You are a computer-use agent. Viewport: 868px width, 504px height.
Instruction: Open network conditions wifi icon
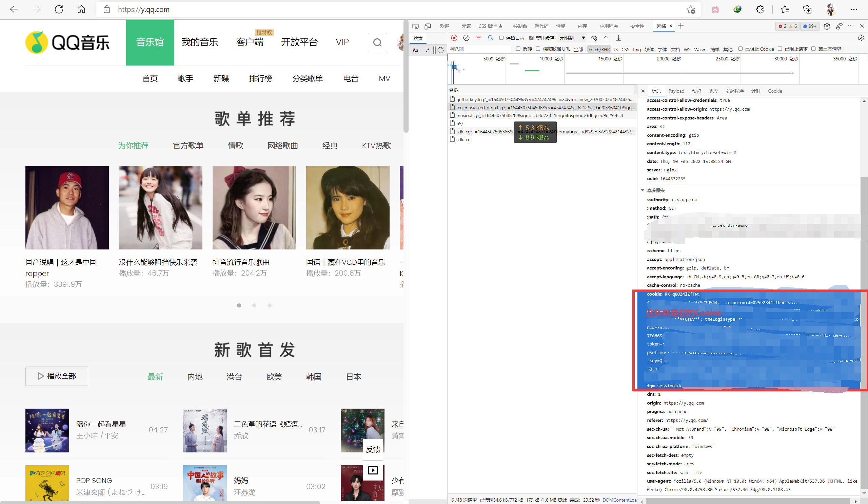click(x=594, y=38)
